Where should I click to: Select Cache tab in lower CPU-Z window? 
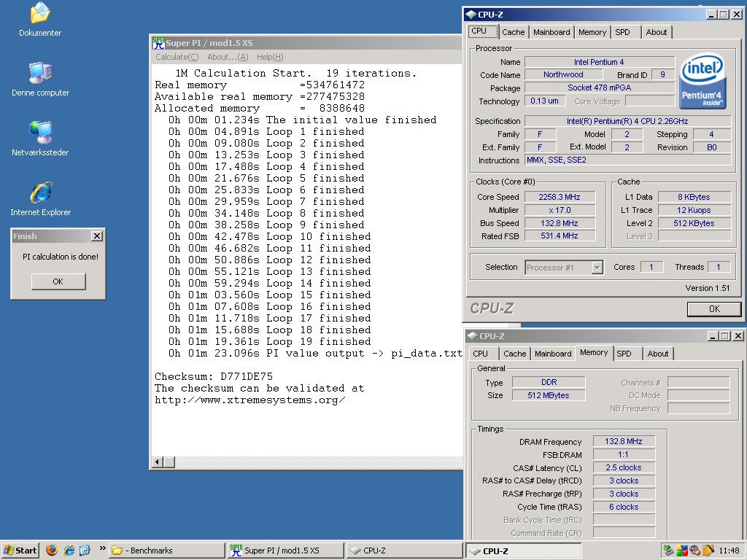514,354
